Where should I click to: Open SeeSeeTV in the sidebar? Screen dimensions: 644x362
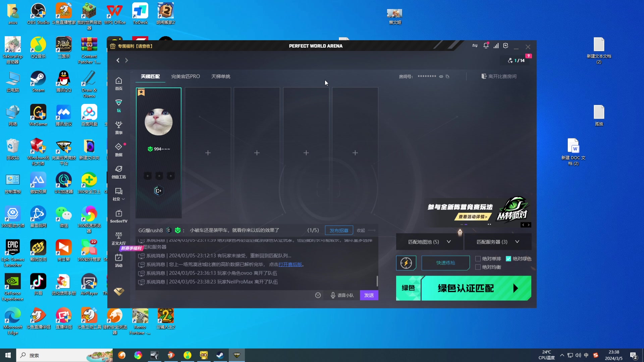119,216
